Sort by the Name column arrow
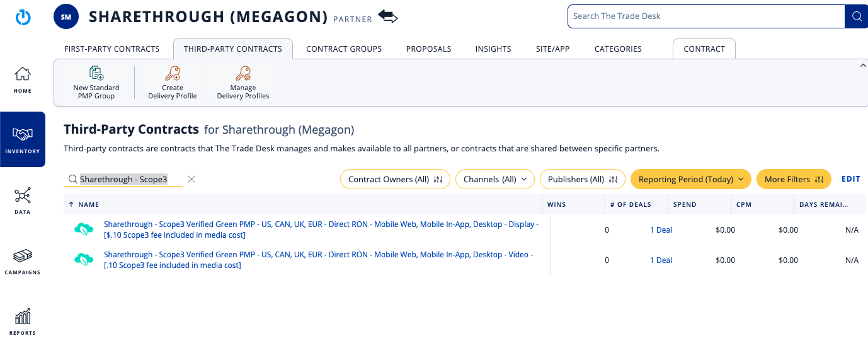 [71, 204]
